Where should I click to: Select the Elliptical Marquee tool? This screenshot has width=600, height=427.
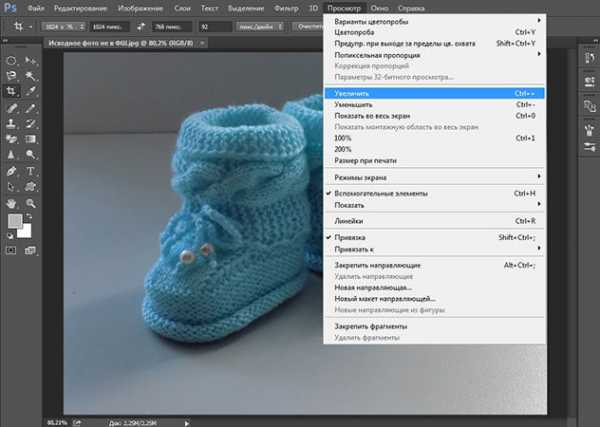pos(12,60)
